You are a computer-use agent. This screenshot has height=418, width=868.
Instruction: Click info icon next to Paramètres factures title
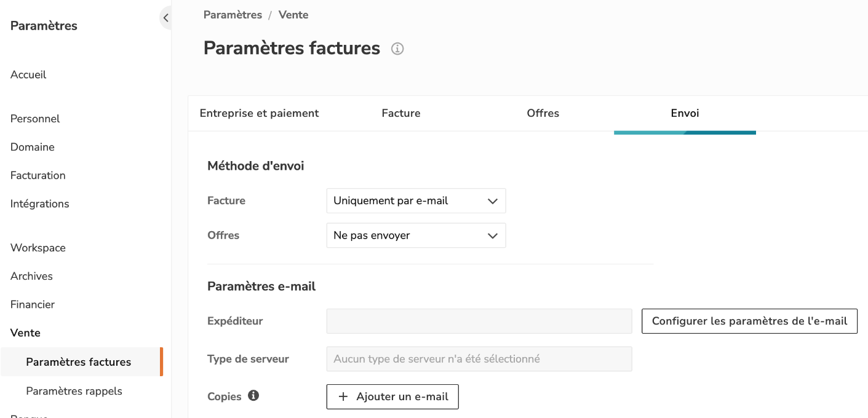tap(397, 49)
